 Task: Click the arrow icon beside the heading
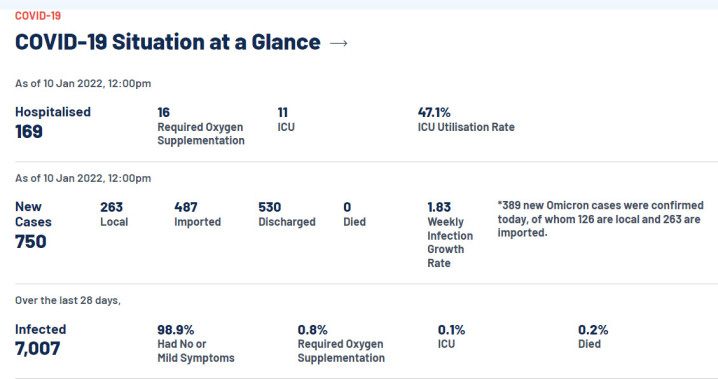pyautogui.click(x=338, y=43)
